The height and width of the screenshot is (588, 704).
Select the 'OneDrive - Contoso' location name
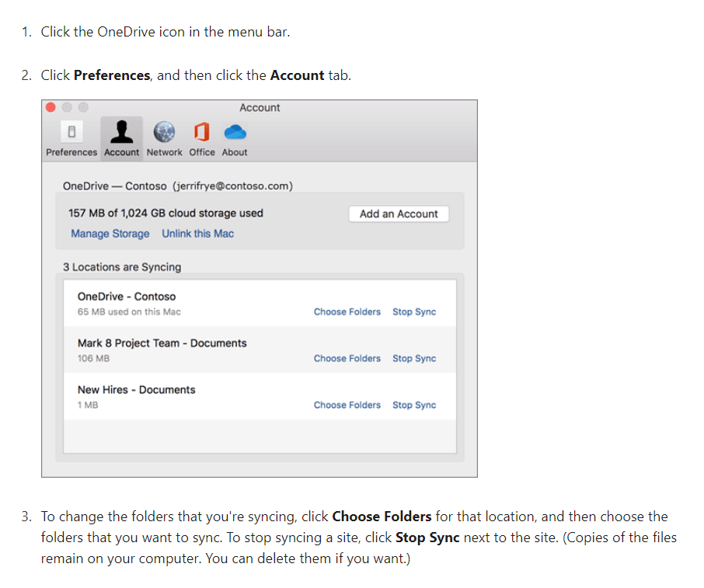tap(127, 297)
